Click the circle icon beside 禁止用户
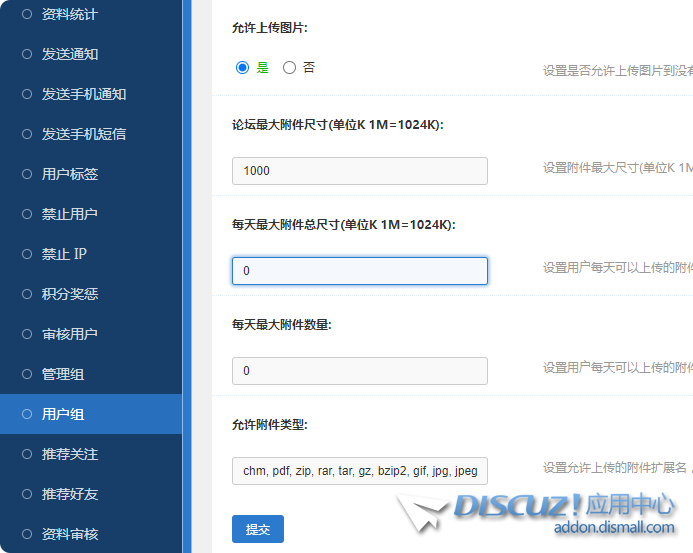693x553 pixels. click(x=27, y=214)
